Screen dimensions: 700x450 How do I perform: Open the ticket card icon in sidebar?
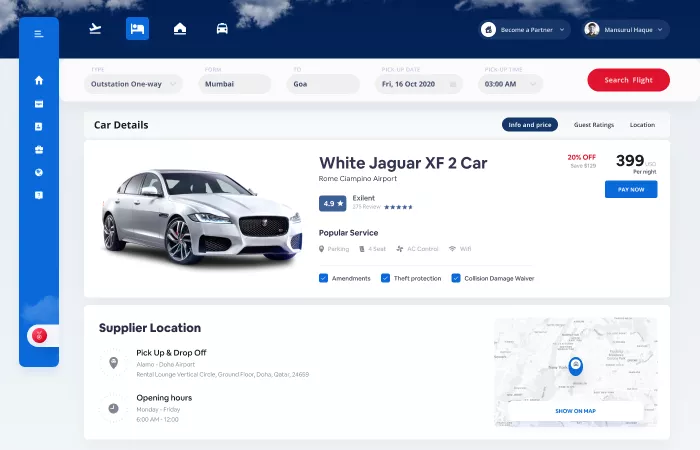tap(39, 104)
